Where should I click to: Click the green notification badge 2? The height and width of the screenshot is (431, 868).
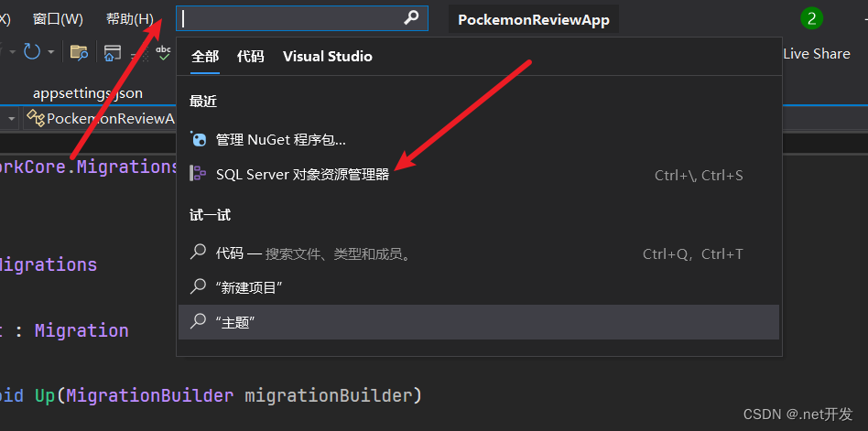pyautogui.click(x=811, y=19)
